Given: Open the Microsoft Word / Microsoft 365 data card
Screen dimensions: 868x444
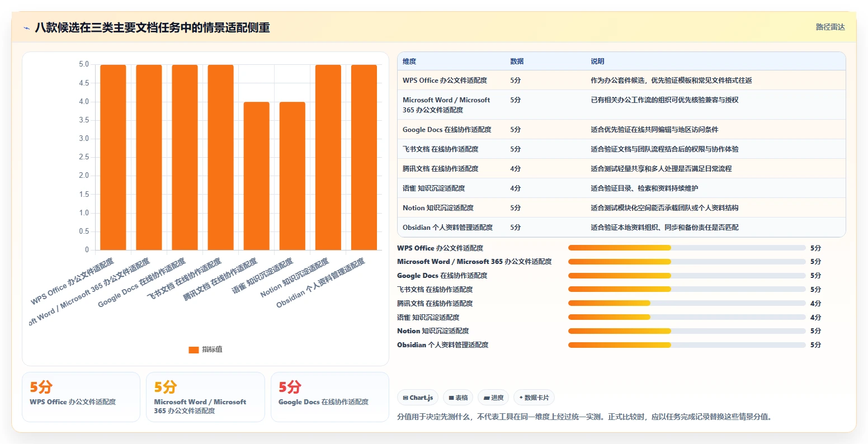Looking at the screenshot, I should pyautogui.click(x=205, y=397).
